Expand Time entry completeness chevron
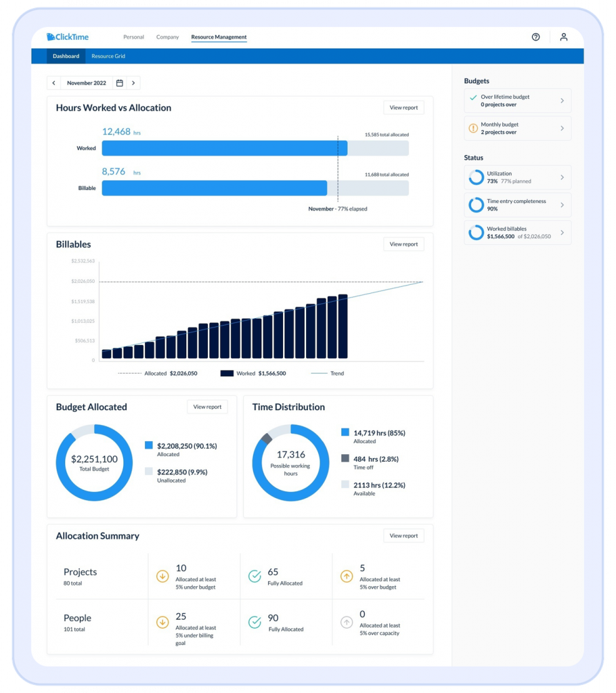The image size is (616, 693). click(562, 205)
